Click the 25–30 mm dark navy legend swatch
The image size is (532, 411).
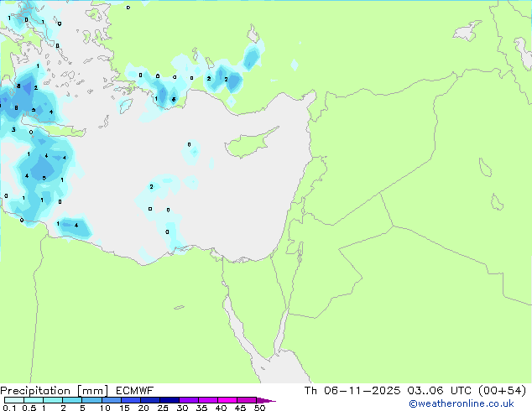169,400
